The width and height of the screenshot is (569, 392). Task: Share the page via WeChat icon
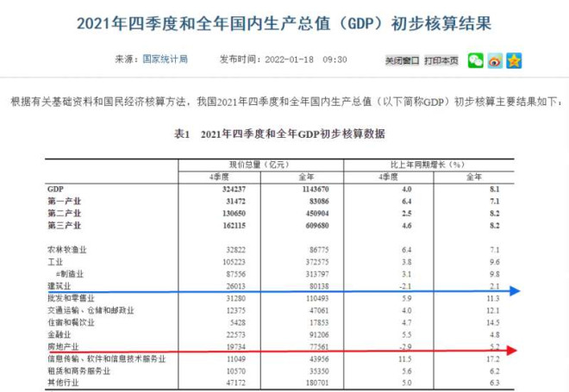(x=475, y=60)
